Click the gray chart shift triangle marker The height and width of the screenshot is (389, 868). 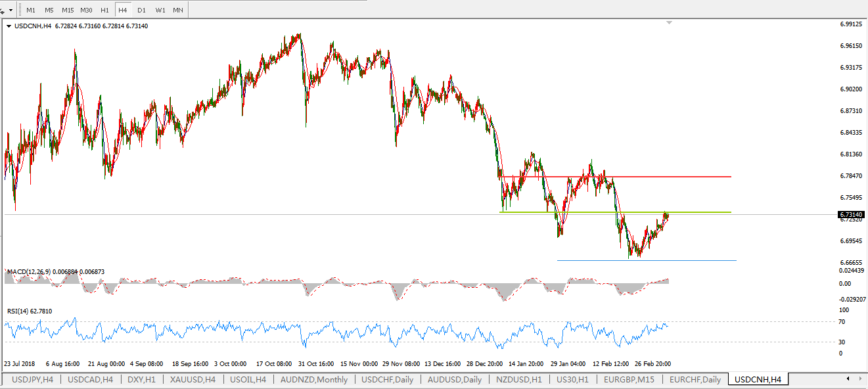coord(669,23)
